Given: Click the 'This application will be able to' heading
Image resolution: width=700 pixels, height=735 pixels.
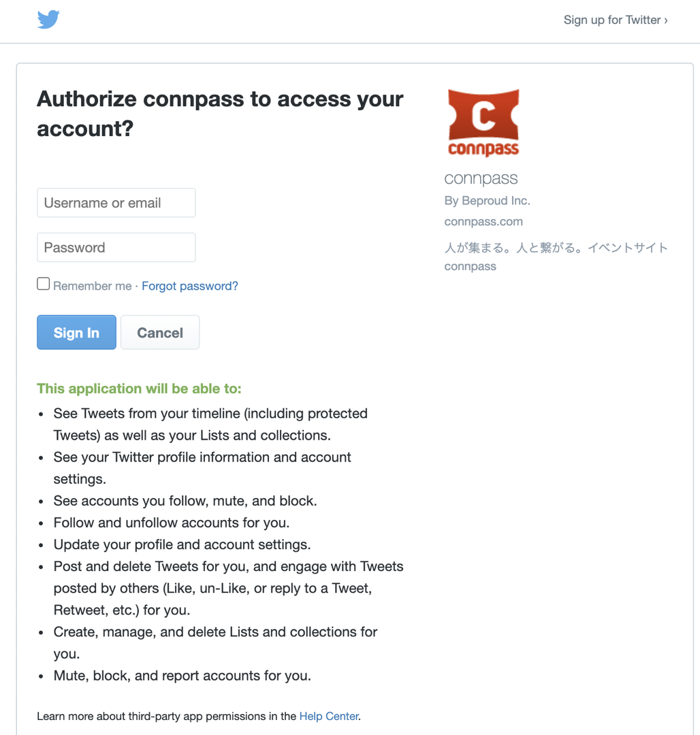Looking at the screenshot, I should click(139, 389).
